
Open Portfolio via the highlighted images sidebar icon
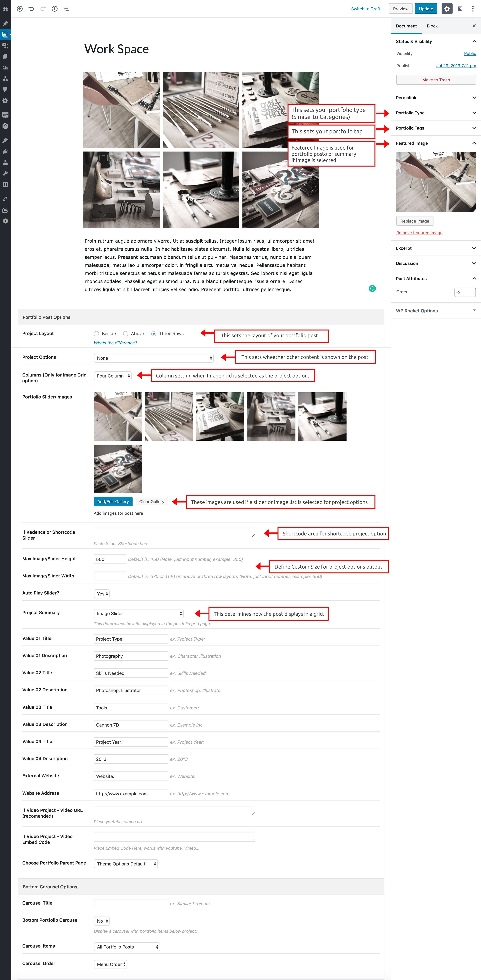point(5,35)
